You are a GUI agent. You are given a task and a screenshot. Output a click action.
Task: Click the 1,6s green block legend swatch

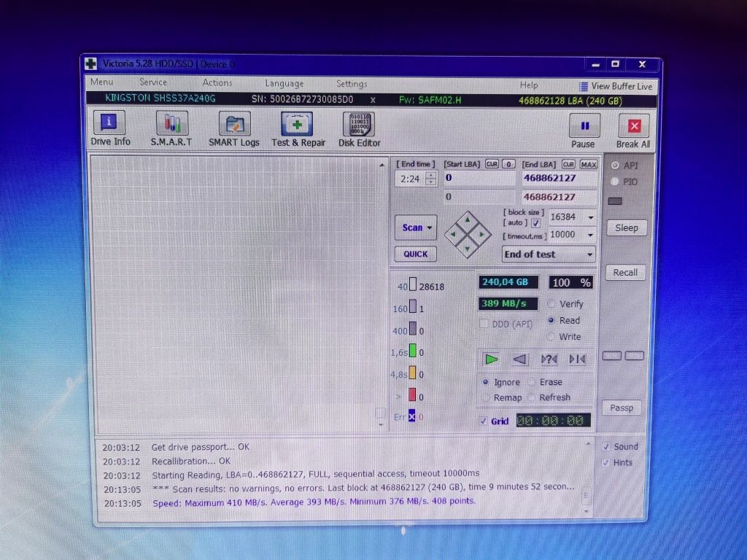pos(413,351)
